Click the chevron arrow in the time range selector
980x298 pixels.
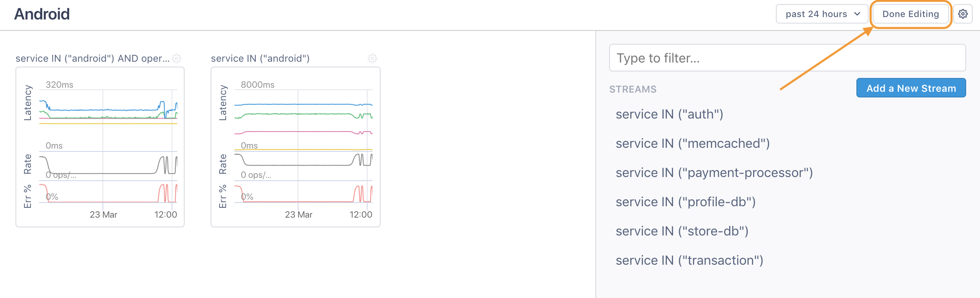(x=857, y=14)
